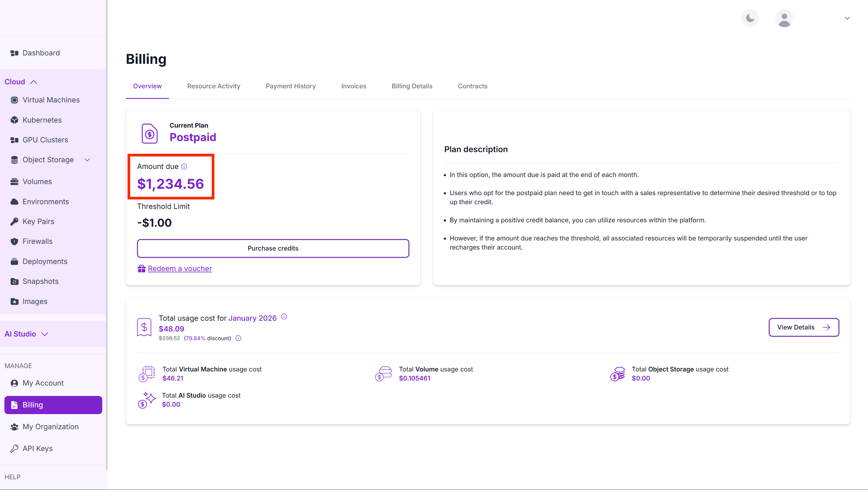
Task: Click the Postpaid plan name
Action: pos(193,138)
